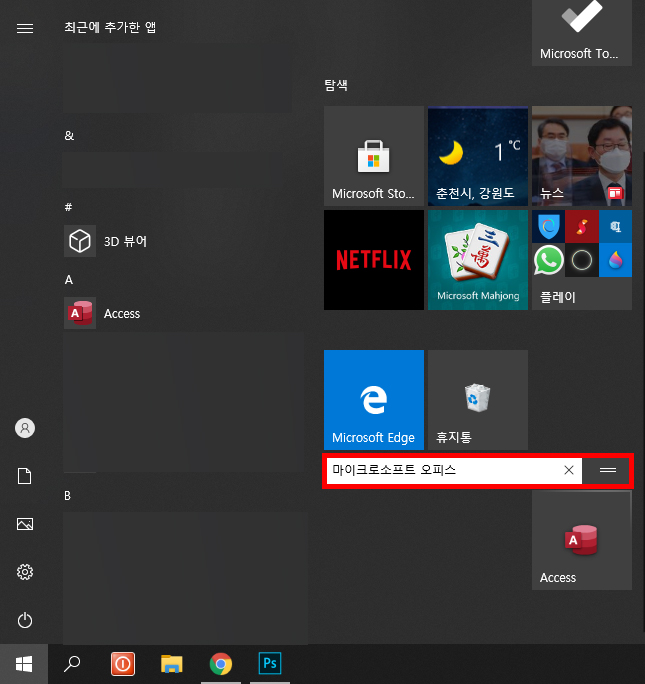The image size is (645, 684).
Task: Switch to Chrome in the taskbar
Action: tap(221, 664)
